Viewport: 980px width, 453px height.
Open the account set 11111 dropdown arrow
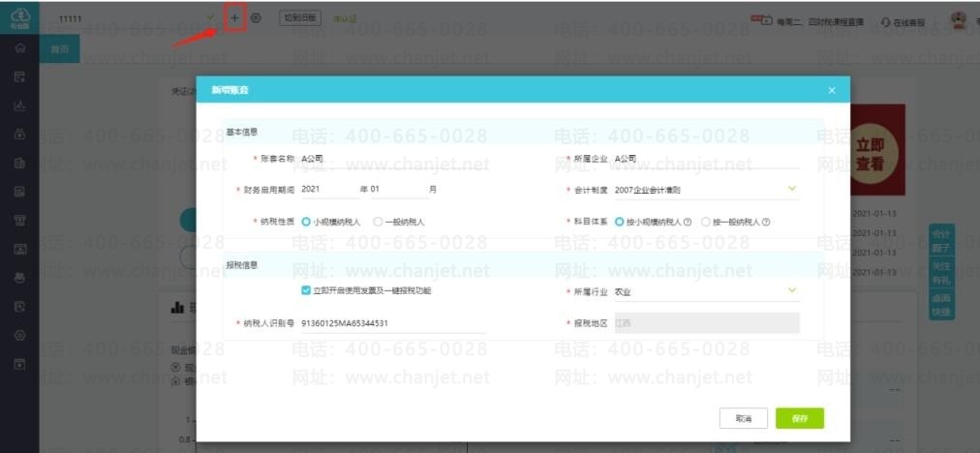coord(210,18)
